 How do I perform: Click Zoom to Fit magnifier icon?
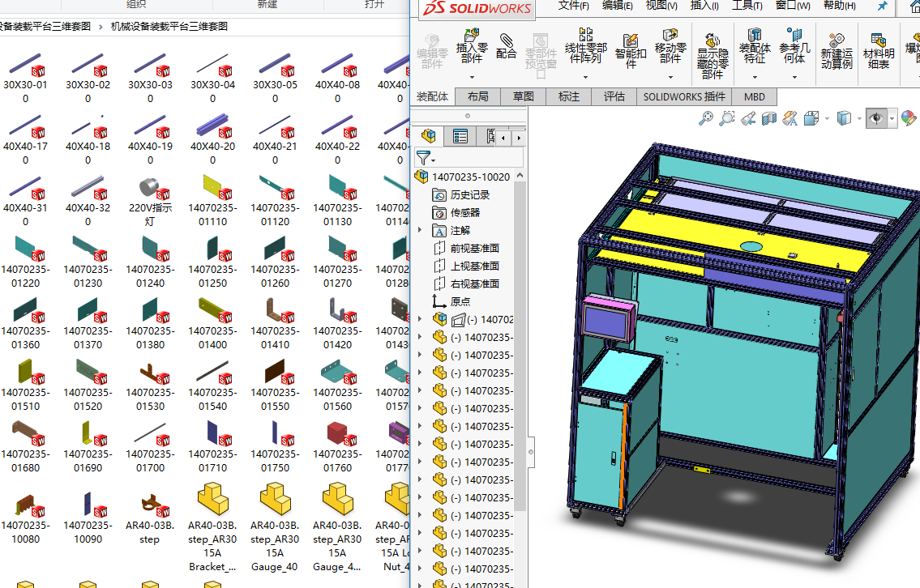(x=706, y=118)
